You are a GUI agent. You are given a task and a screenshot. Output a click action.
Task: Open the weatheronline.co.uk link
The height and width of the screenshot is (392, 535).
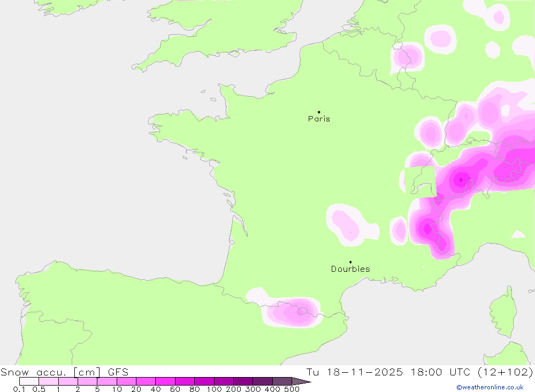click(x=490, y=387)
